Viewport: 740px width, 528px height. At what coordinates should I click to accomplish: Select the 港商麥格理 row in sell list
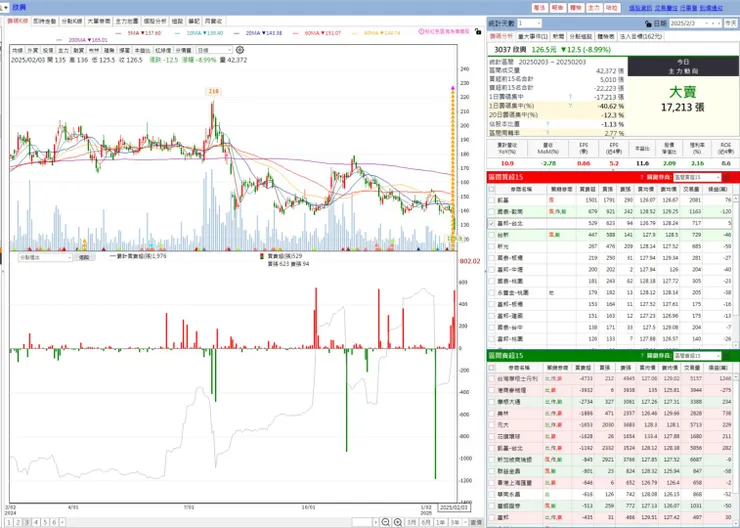pyautogui.click(x=610, y=391)
